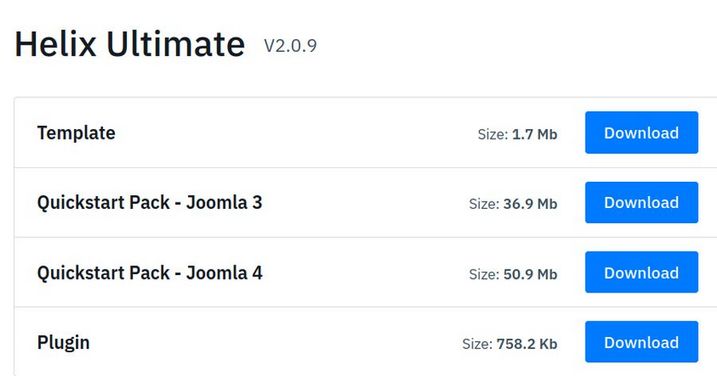Click the 50.9 Mb size value

(530, 274)
